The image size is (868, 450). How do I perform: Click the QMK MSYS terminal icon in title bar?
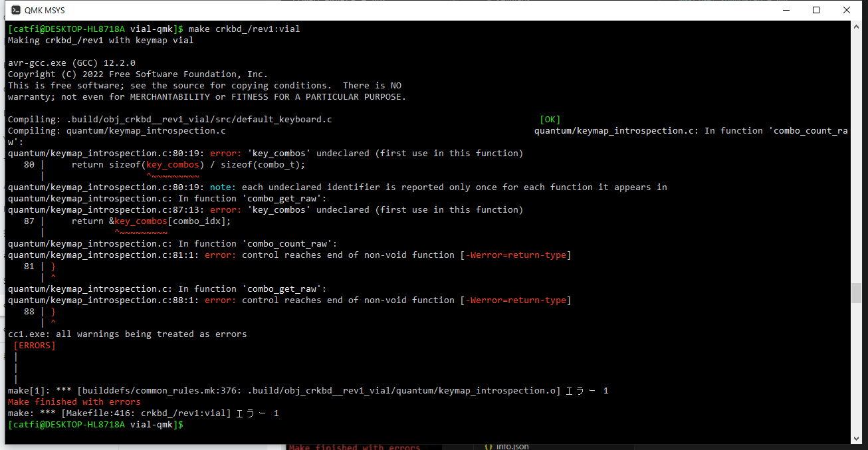[15, 10]
